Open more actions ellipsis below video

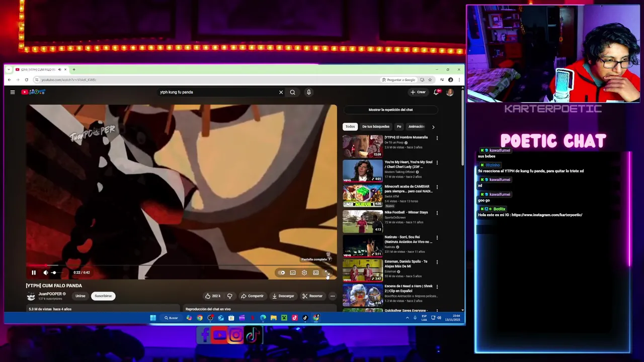coord(332,296)
